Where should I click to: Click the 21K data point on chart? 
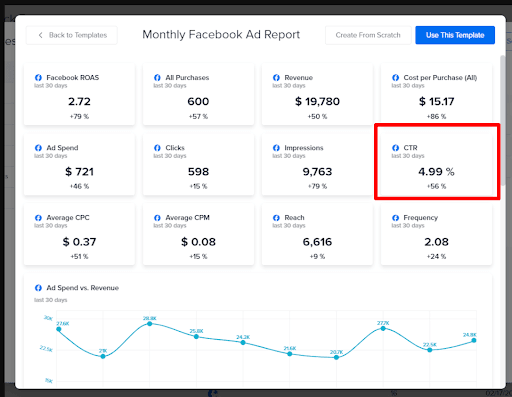coord(103,356)
